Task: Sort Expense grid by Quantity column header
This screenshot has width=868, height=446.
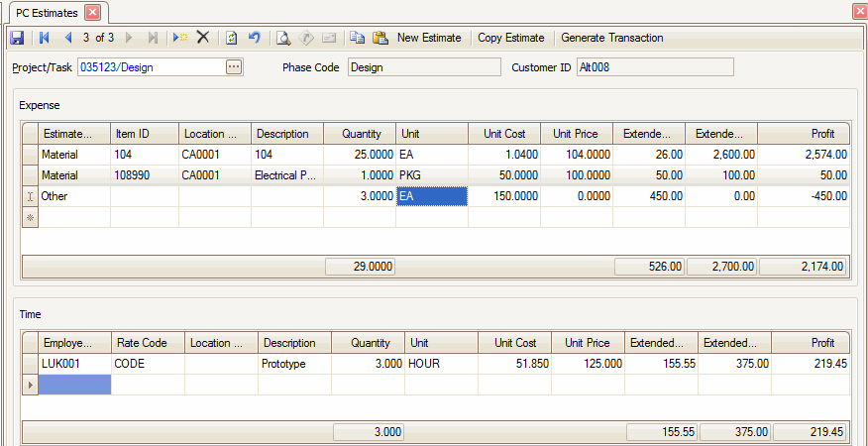Action: 361,134
